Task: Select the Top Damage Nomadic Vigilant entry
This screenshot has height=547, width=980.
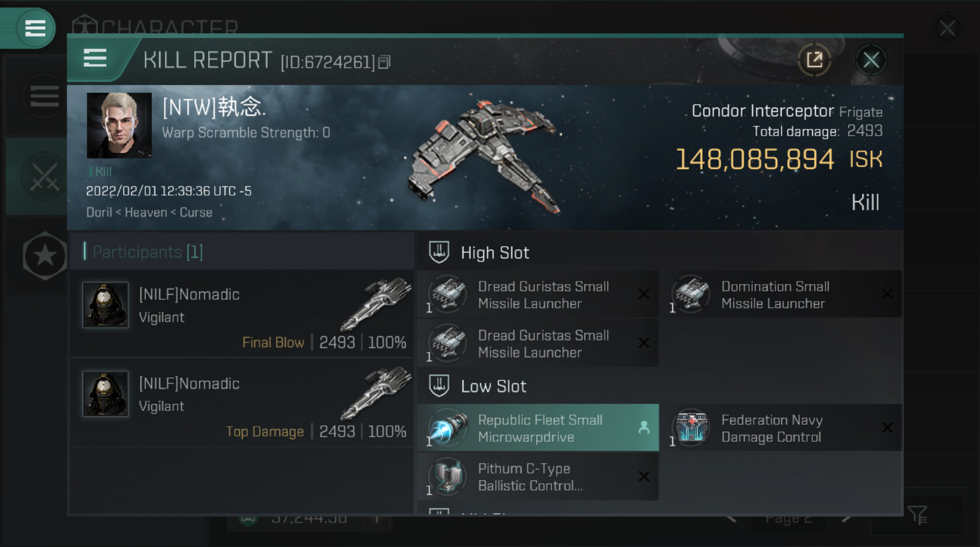Action: pyautogui.click(x=241, y=403)
